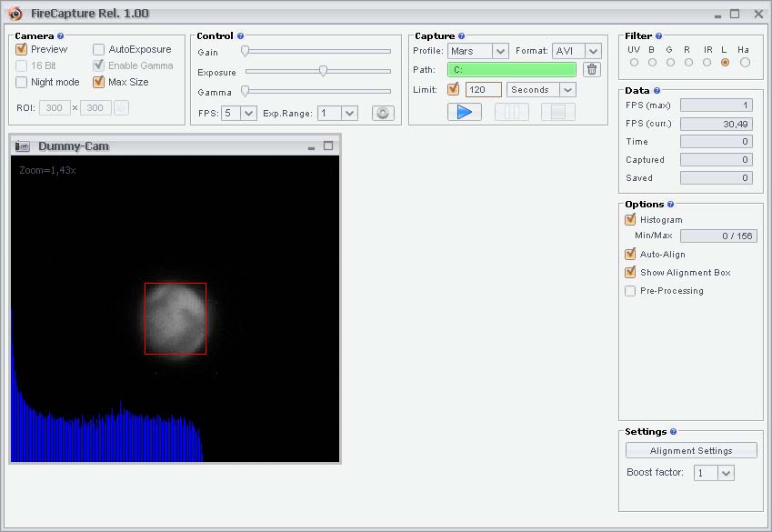This screenshot has height=532, width=772.
Task: Enable the Pre-Processing checkbox
Action: point(630,291)
